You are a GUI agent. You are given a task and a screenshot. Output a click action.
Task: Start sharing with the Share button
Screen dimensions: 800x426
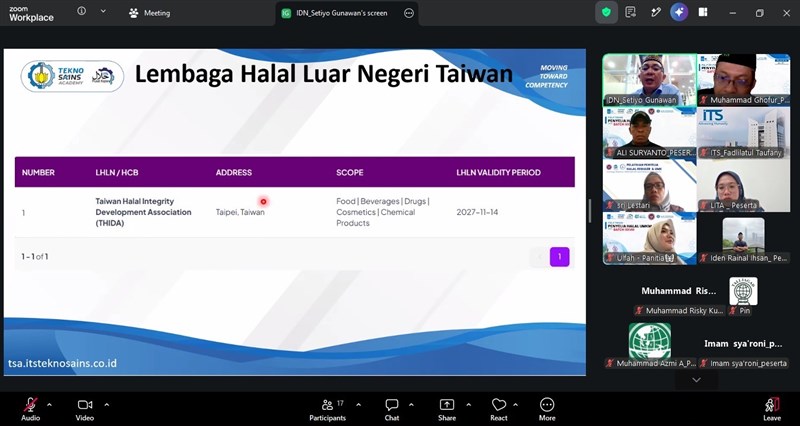[x=447, y=410]
